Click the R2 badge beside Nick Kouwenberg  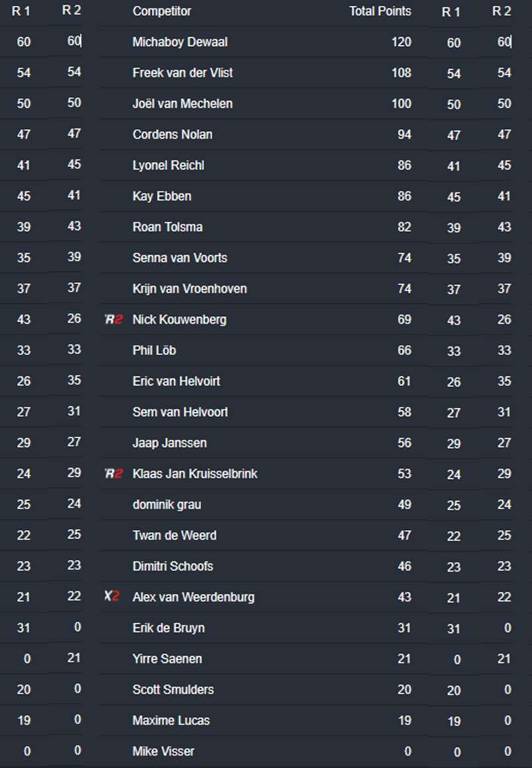(114, 320)
